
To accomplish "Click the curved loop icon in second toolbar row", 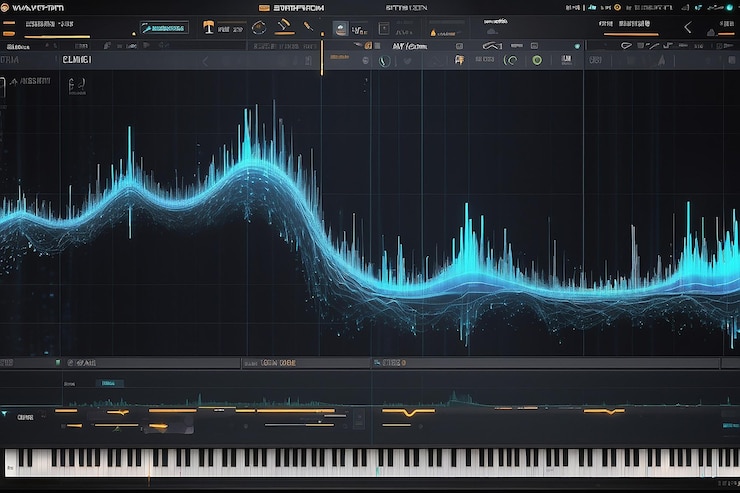I will [x=492, y=46].
